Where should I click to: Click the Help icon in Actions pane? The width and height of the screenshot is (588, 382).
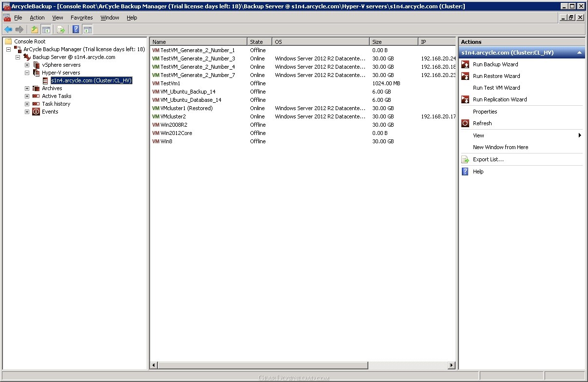point(465,172)
